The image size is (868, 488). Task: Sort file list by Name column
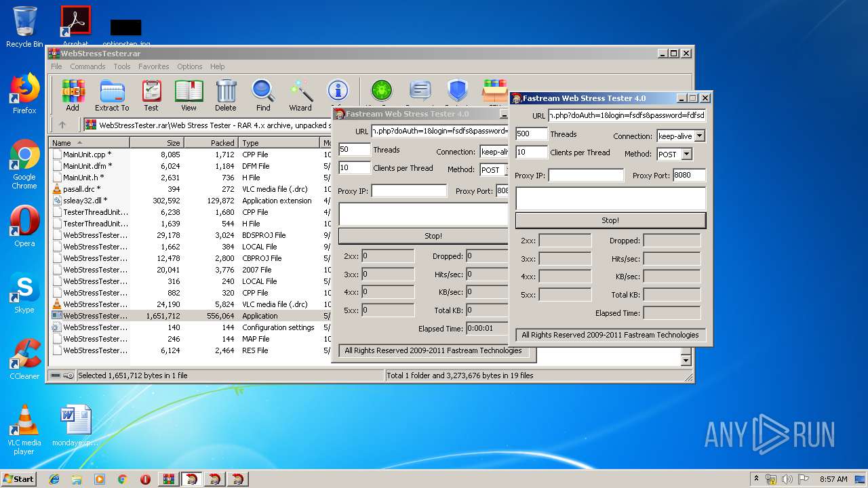pyautogui.click(x=89, y=143)
